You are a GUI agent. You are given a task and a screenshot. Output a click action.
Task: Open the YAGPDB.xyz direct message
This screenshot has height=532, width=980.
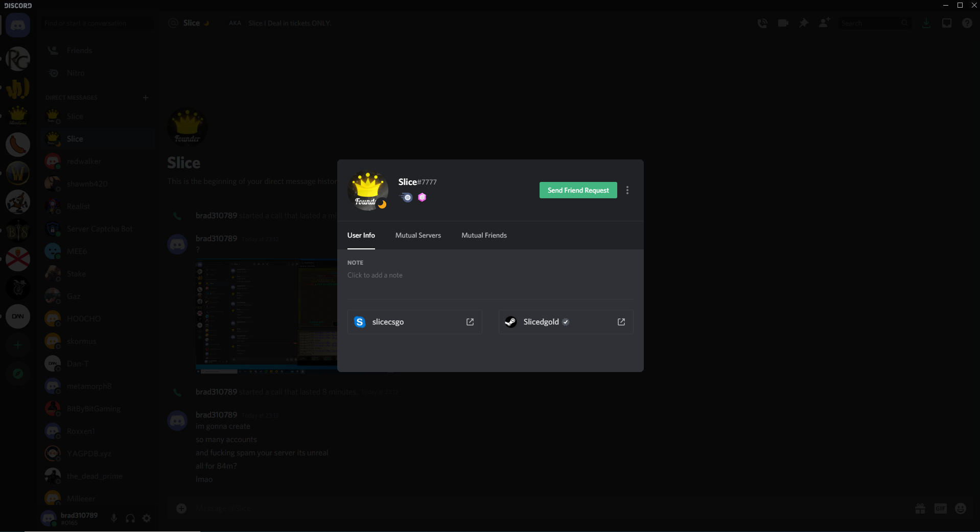pyautogui.click(x=98, y=454)
